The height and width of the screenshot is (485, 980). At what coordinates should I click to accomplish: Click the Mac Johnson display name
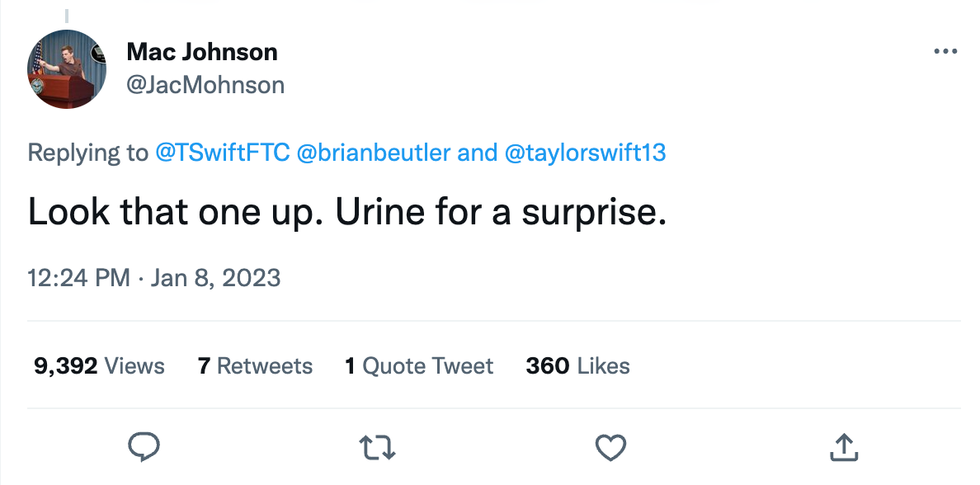(x=202, y=51)
